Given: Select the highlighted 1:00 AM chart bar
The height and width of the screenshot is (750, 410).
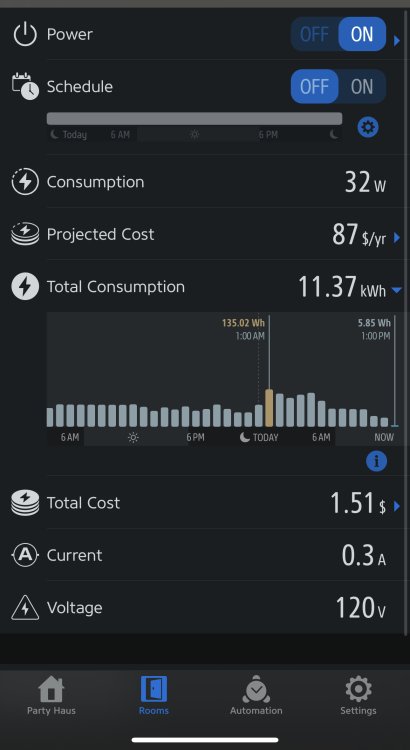Looking at the screenshot, I should coord(269,408).
